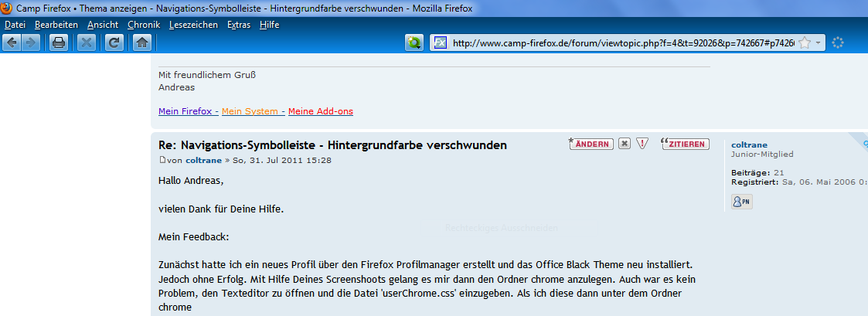Go back with the Back arrow button
868x316 pixels.
[x=12, y=42]
